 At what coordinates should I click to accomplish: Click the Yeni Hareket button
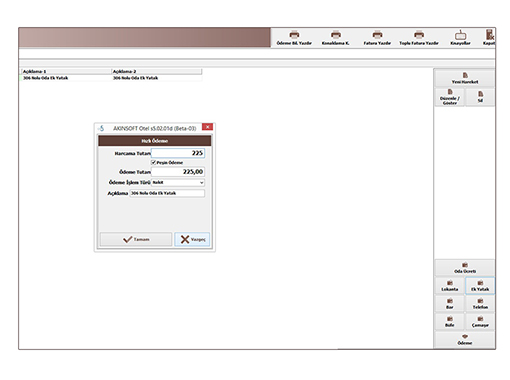465,78
